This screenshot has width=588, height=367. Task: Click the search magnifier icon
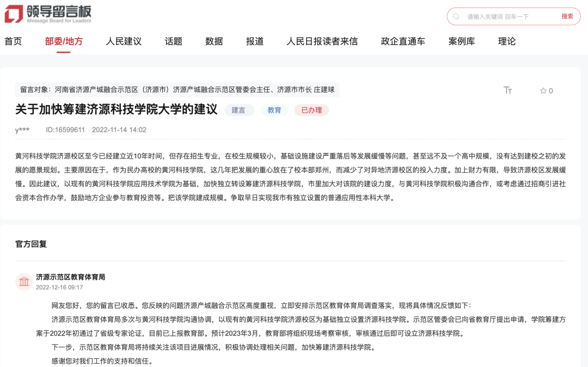coord(455,16)
